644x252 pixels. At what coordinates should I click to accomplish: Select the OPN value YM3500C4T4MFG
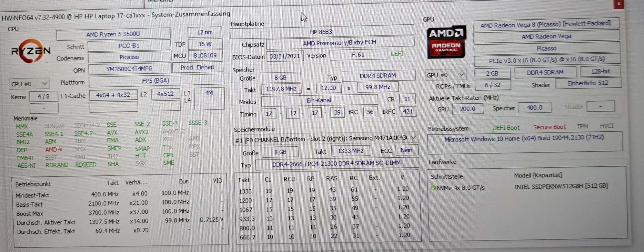[x=129, y=68]
